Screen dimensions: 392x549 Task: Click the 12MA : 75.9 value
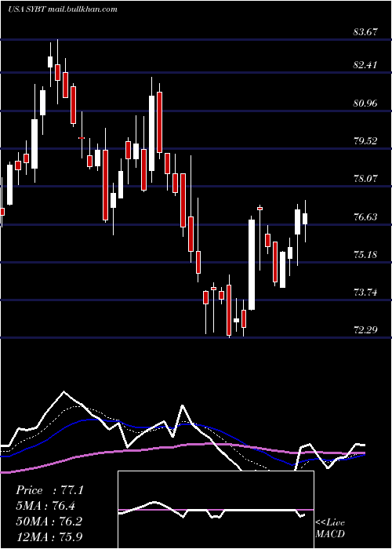click(x=49, y=536)
